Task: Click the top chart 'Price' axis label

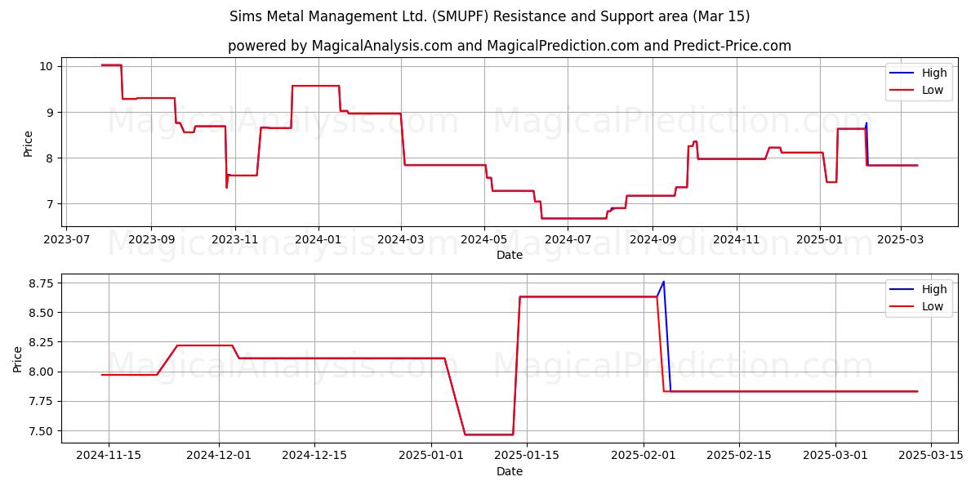Action: coord(29,144)
